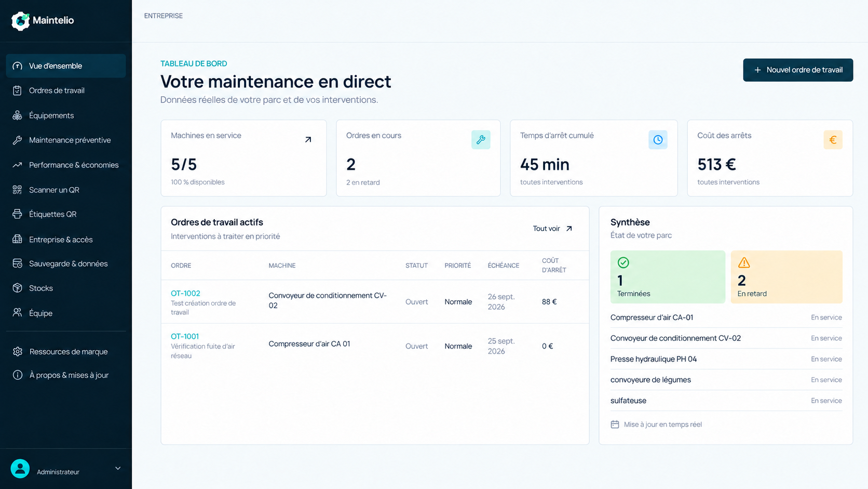Open the Stocks menu label
868x489 pixels.
coord(41,288)
